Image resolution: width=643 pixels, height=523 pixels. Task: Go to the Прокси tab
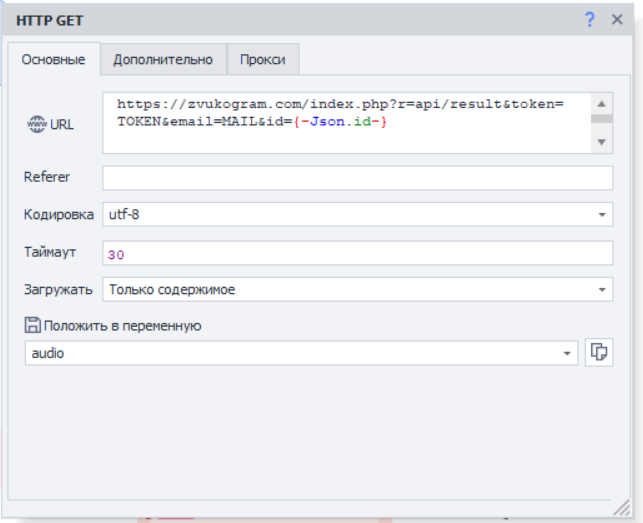coord(263,60)
